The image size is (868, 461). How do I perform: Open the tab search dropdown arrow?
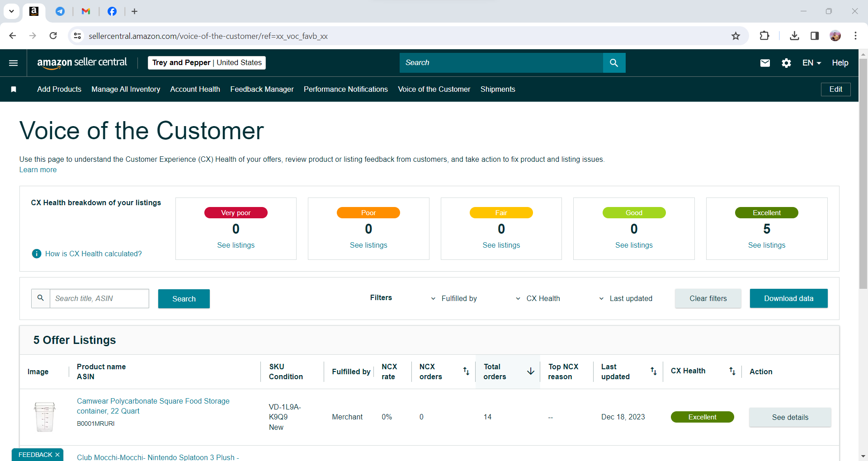click(12, 11)
